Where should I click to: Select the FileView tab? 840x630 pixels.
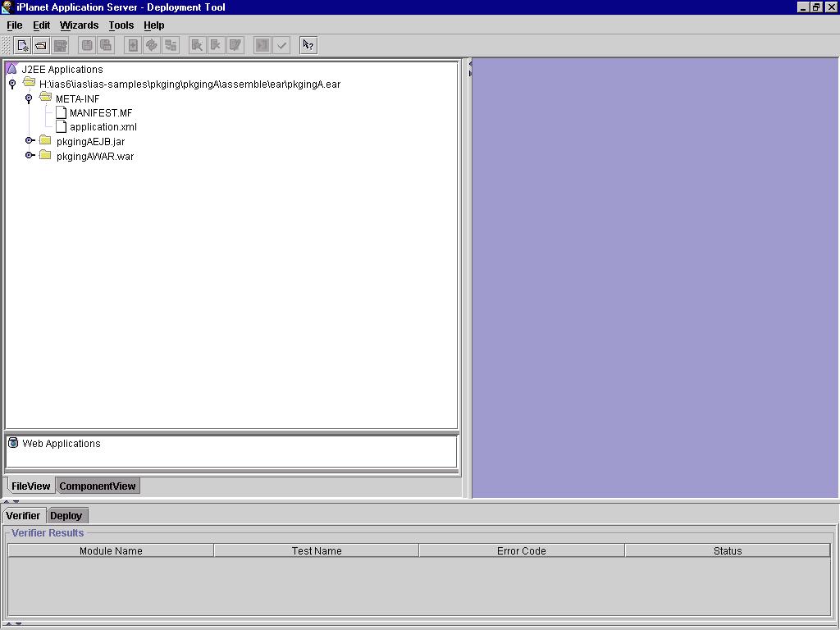[30, 486]
